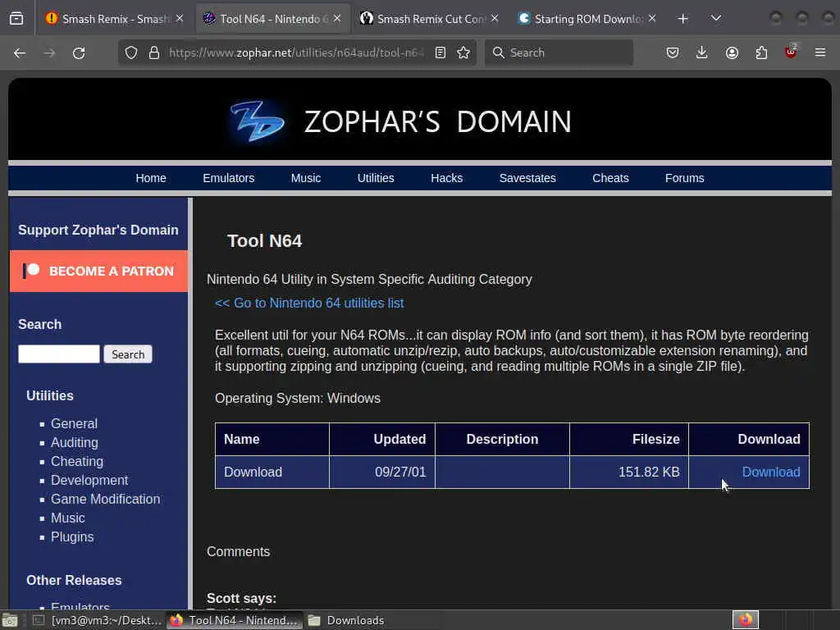
Task: Click the URL address bar
Action: pyautogui.click(x=296, y=52)
